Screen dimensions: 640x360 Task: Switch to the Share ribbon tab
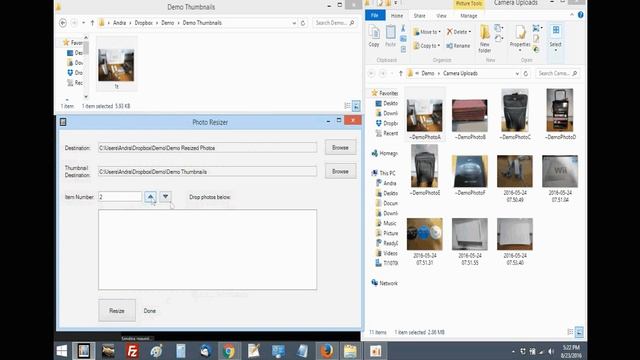click(420, 16)
